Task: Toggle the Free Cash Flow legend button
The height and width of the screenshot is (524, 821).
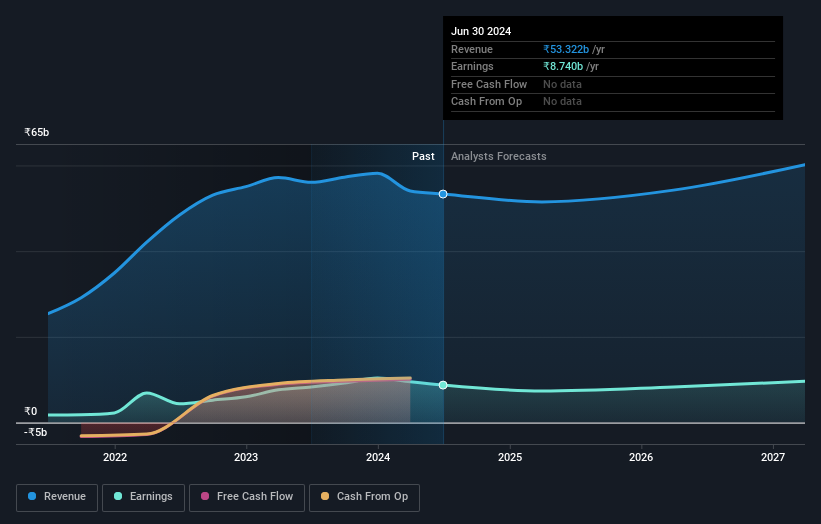Action: coord(247,497)
